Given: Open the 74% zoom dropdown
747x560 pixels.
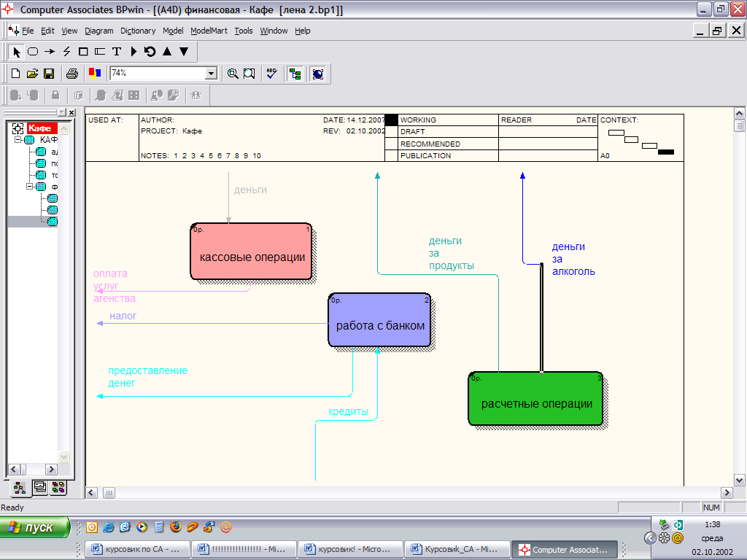Looking at the screenshot, I should coord(211,74).
